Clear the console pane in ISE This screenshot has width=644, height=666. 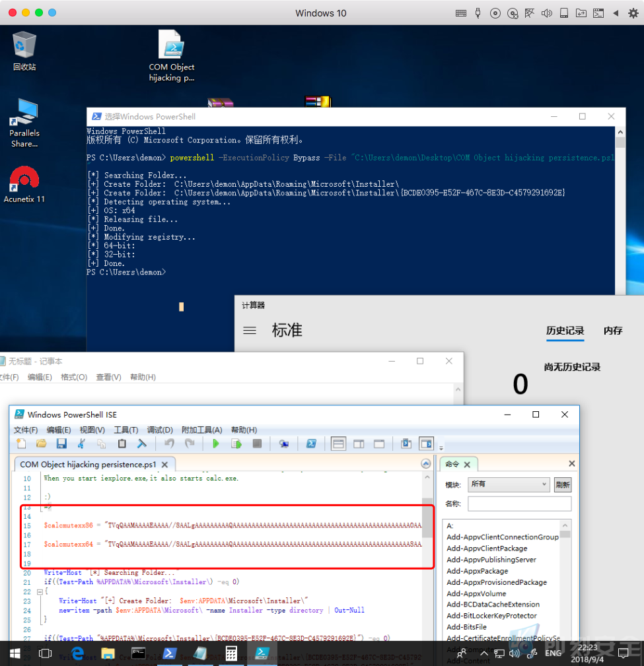click(x=141, y=444)
